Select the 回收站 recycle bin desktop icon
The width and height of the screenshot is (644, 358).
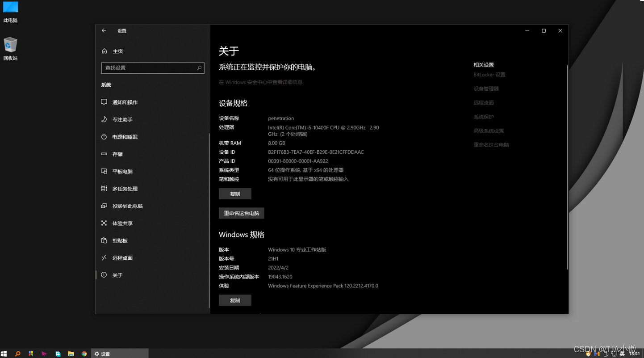point(10,49)
